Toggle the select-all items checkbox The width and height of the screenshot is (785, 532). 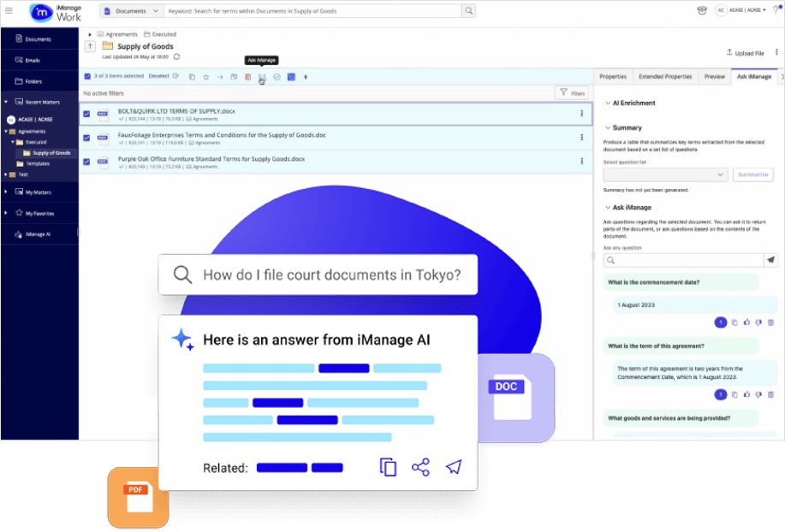(x=87, y=76)
